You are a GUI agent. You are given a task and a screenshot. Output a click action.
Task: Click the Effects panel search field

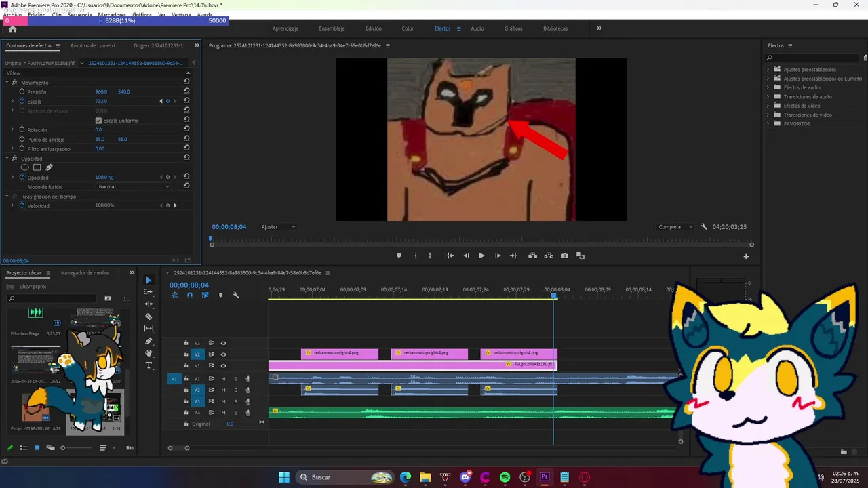point(813,58)
